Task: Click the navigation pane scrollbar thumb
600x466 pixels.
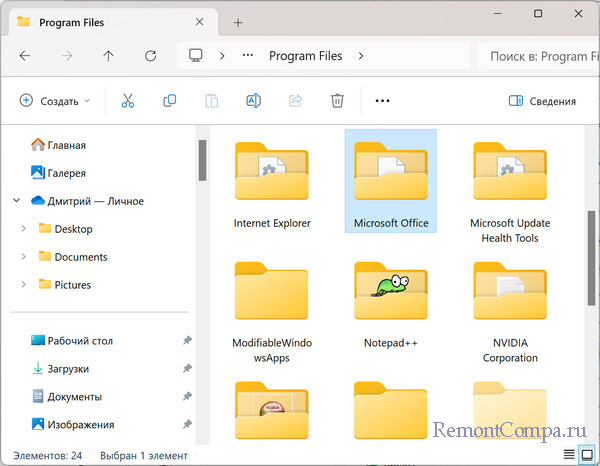Action: coord(202,160)
